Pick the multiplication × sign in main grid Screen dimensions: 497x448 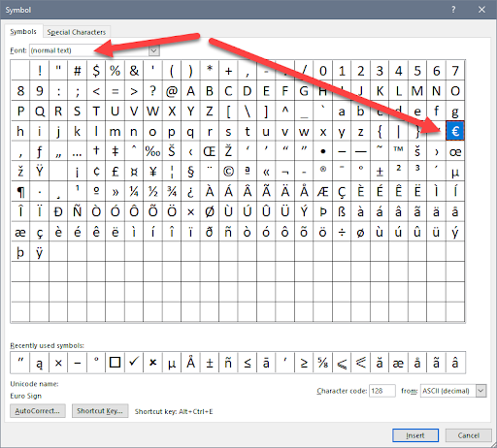tap(190, 211)
